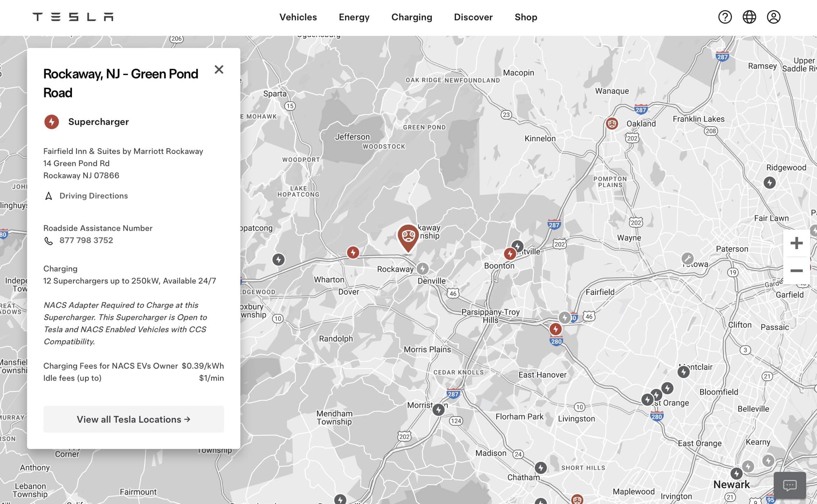
Task: Click the Driving Directions link
Action: [94, 196]
